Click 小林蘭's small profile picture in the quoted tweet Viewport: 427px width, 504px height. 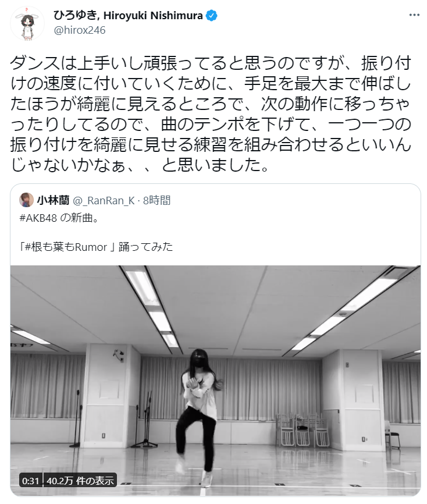pyautogui.click(x=26, y=200)
